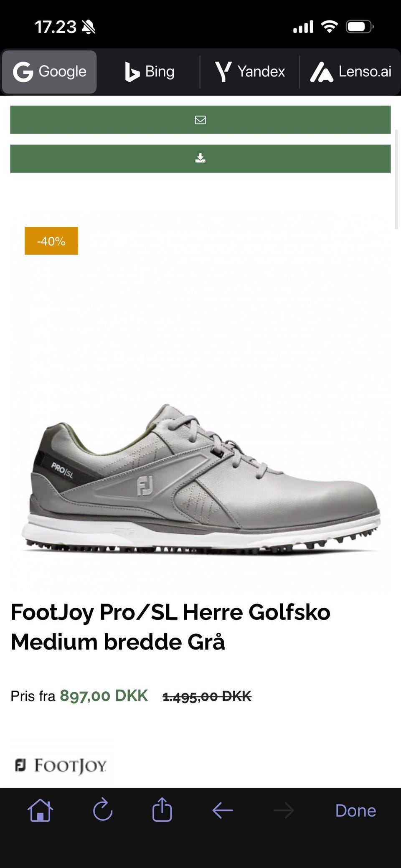Open the FootJoy Pro/SL shoe image
The height and width of the screenshot is (868, 401).
click(200, 478)
